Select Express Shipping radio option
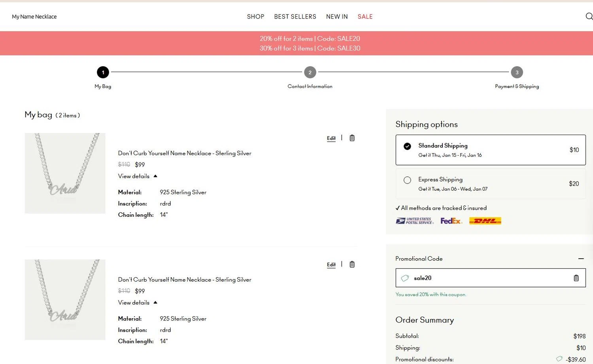Image resolution: width=593 pixels, height=364 pixels. (x=407, y=180)
